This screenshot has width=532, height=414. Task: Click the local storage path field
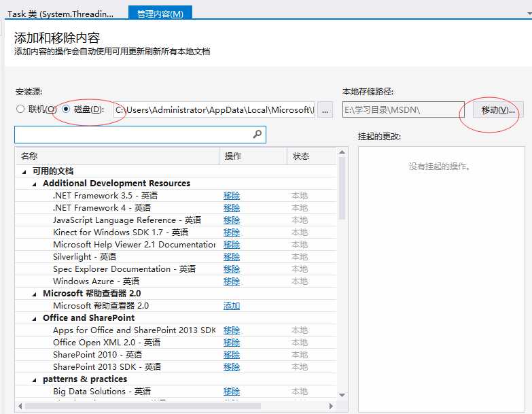pyautogui.click(x=404, y=109)
